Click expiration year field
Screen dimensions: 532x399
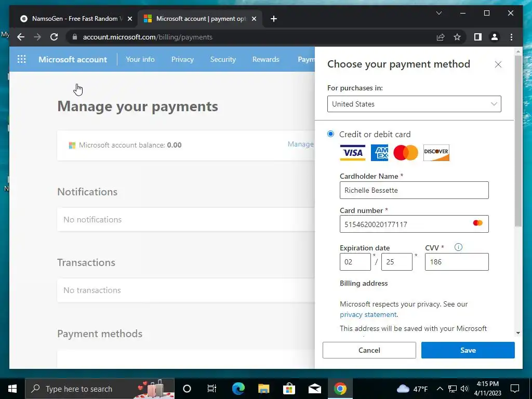point(396,262)
